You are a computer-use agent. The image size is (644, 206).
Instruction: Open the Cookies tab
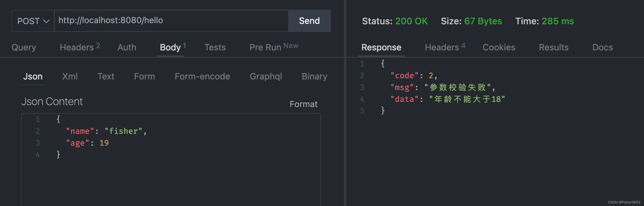[499, 47]
